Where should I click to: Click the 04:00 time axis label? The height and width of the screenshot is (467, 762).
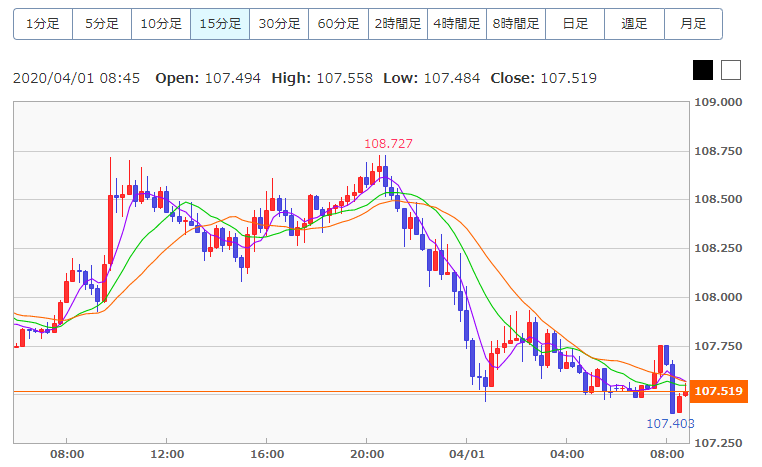tap(567, 454)
